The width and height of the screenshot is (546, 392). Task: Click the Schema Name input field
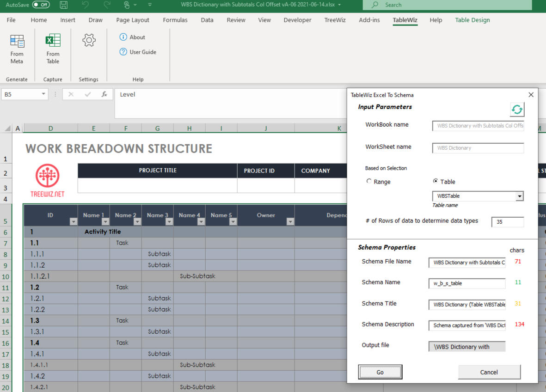pyautogui.click(x=466, y=283)
